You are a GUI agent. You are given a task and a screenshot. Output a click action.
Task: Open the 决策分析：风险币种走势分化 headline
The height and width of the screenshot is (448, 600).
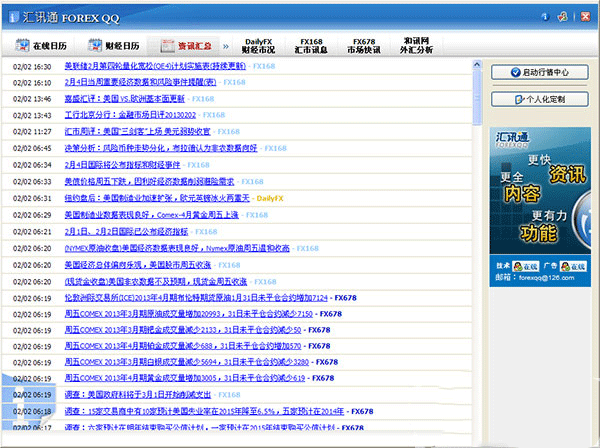pos(161,148)
